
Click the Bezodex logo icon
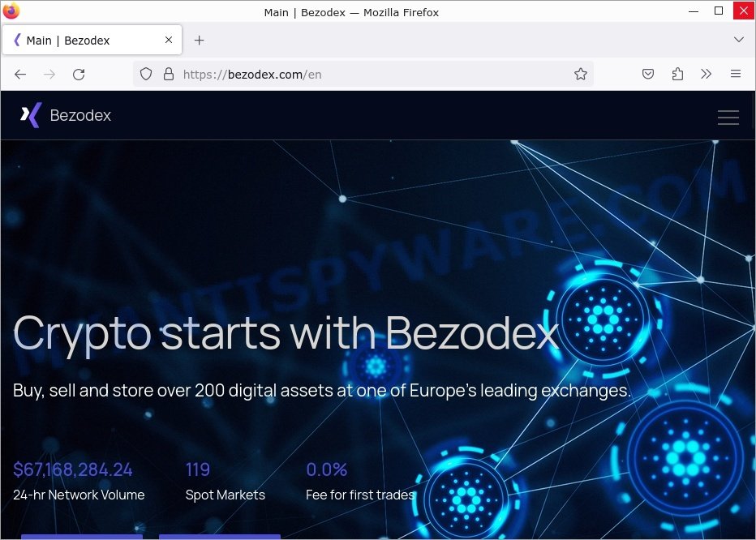point(31,115)
